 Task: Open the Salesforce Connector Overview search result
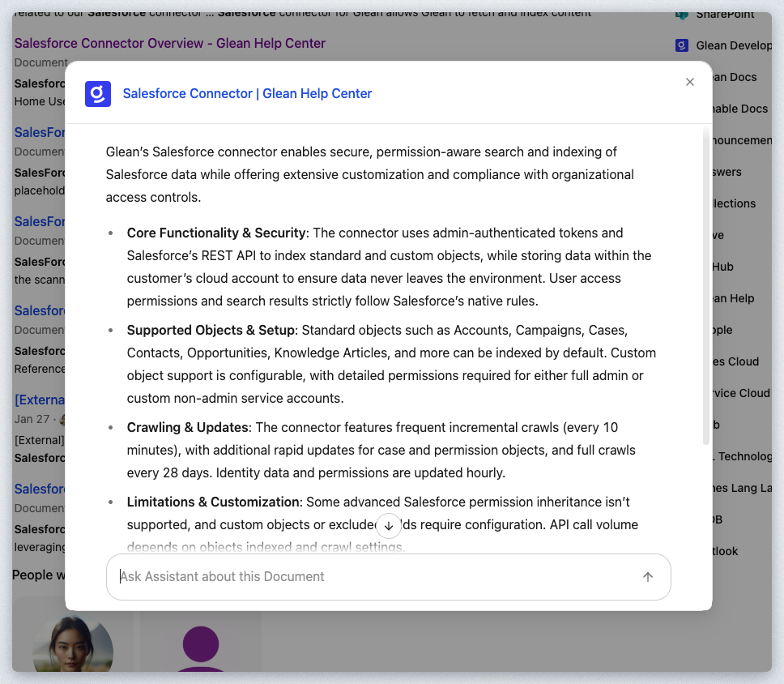[x=169, y=43]
